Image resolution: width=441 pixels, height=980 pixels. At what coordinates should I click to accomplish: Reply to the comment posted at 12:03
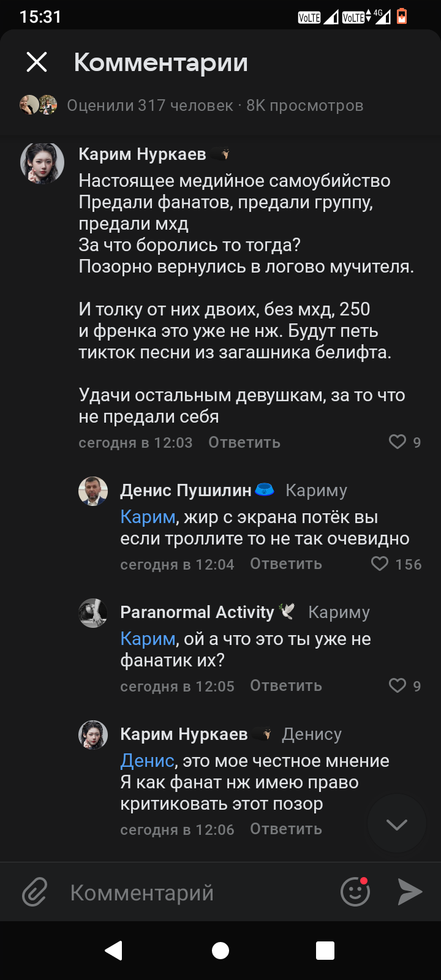click(x=244, y=442)
